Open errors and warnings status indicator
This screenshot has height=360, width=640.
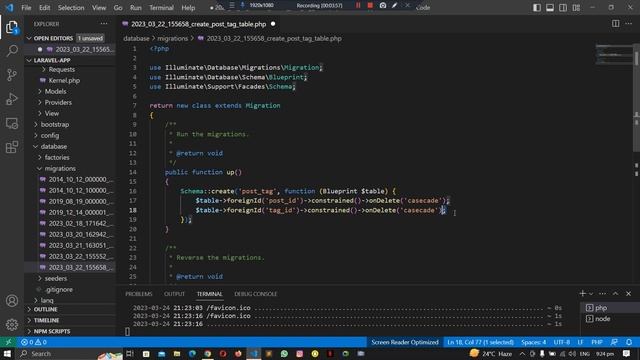(34, 342)
